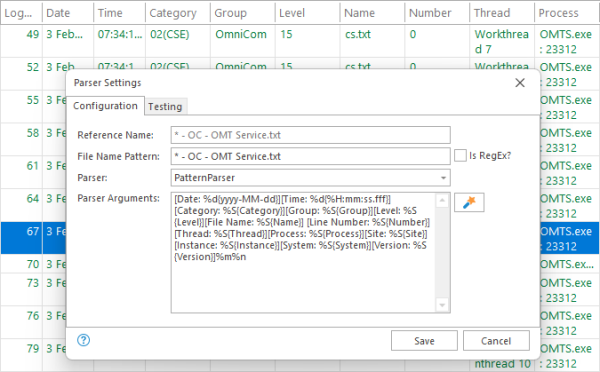600x372 pixels.
Task: Sort by the Time column header
Action: (x=119, y=13)
